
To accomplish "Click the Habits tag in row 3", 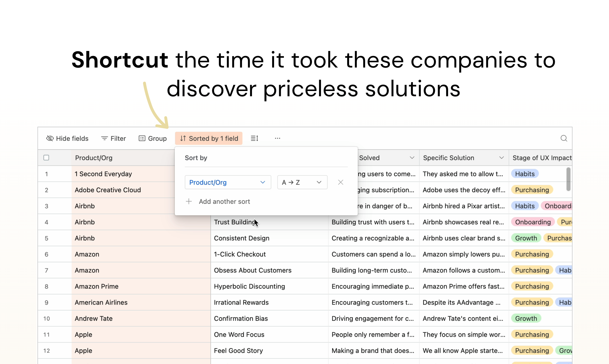I will click(x=525, y=206).
